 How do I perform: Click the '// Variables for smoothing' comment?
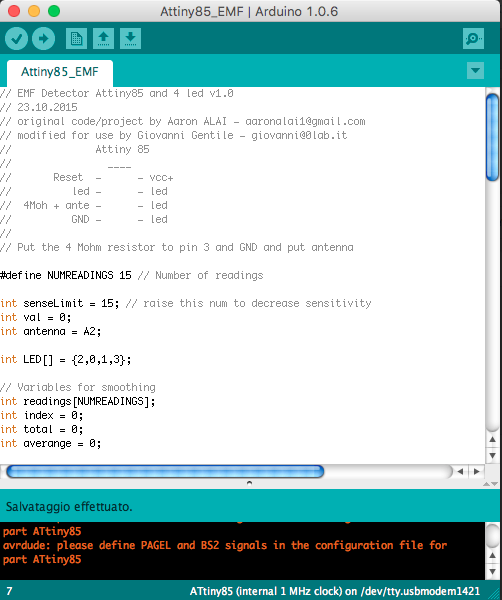[x=78, y=388]
